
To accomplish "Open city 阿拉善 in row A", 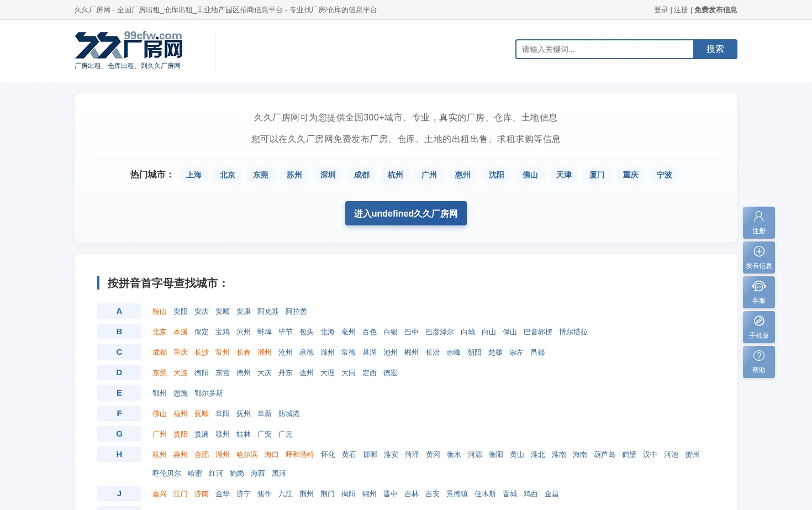I will [296, 312].
